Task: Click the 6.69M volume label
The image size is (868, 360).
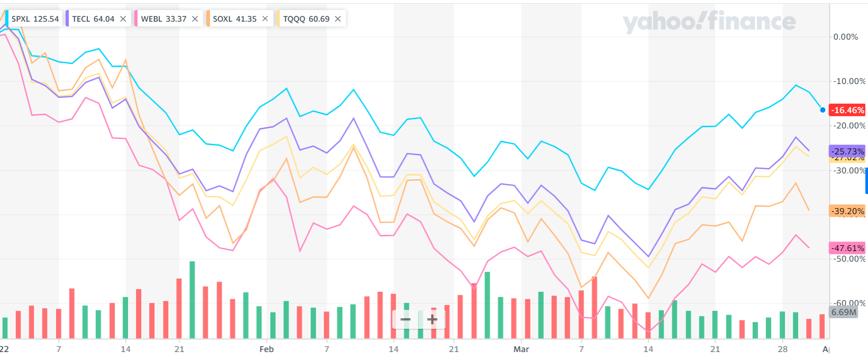Action: coord(844,312)
